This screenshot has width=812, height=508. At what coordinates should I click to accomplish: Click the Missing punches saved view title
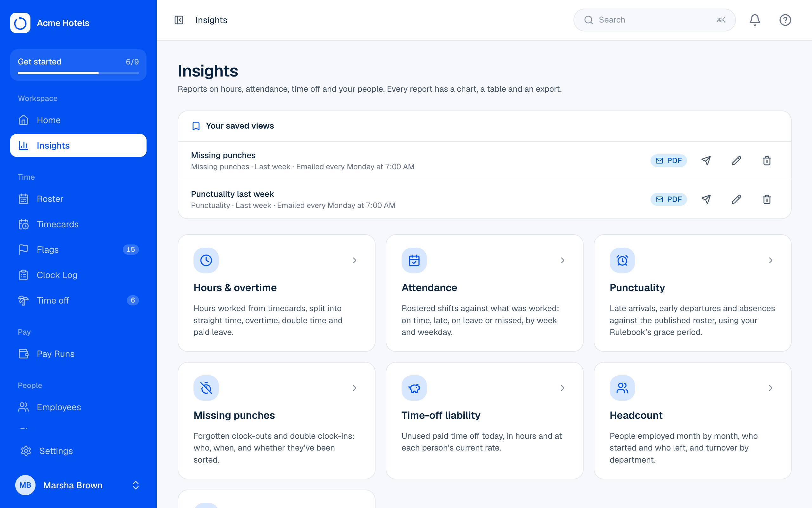click(223, 155)
